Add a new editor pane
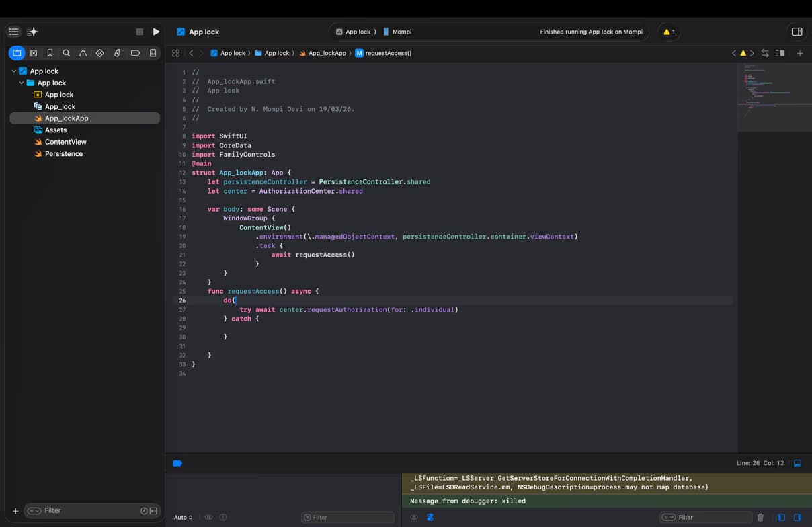This screenshot has height=527, width=812. click(x=800, y=53)
